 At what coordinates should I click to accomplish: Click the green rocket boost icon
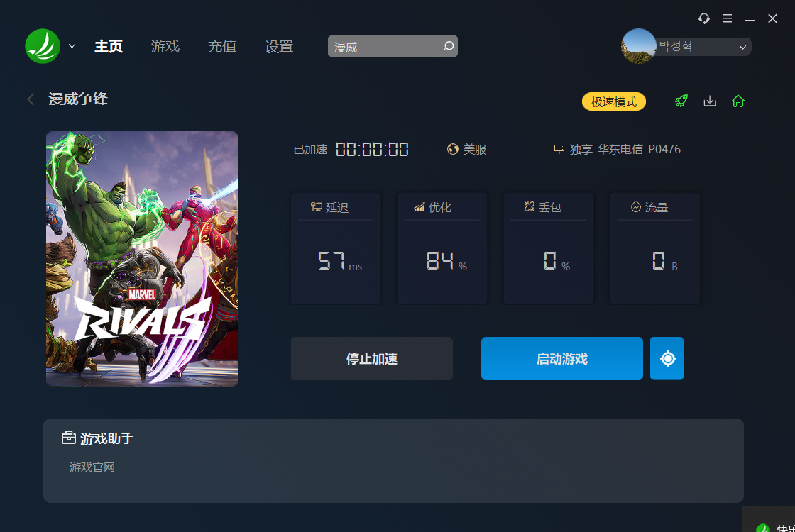tap(681, 101)
